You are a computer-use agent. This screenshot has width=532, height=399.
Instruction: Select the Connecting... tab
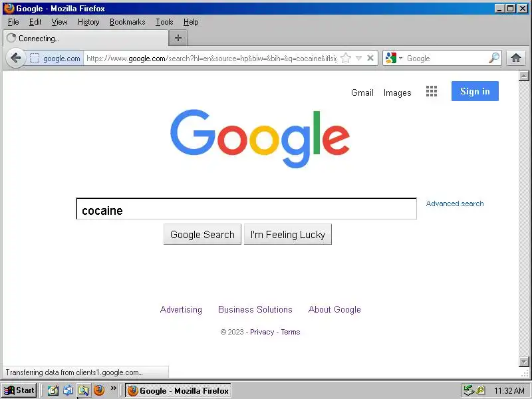tap(86, 38)
